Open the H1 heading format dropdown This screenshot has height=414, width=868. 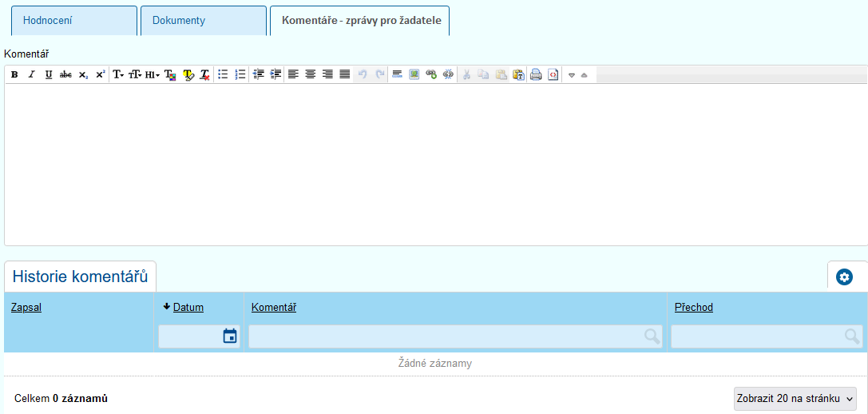click(x=153, y=75)
